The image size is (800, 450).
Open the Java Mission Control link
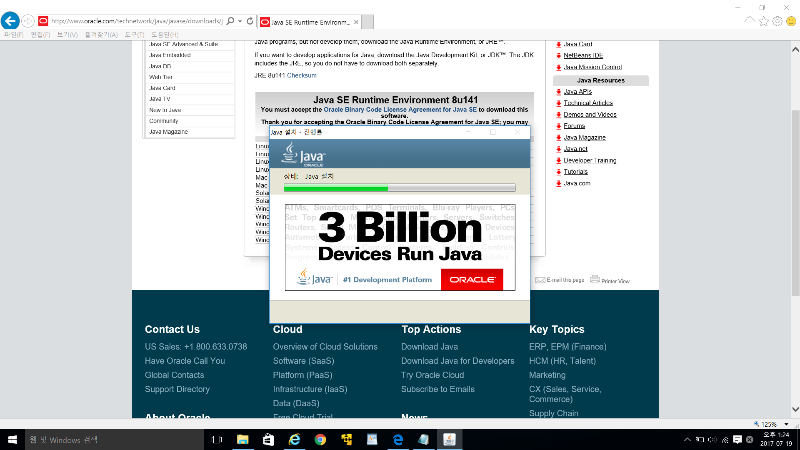pos(592,67)
